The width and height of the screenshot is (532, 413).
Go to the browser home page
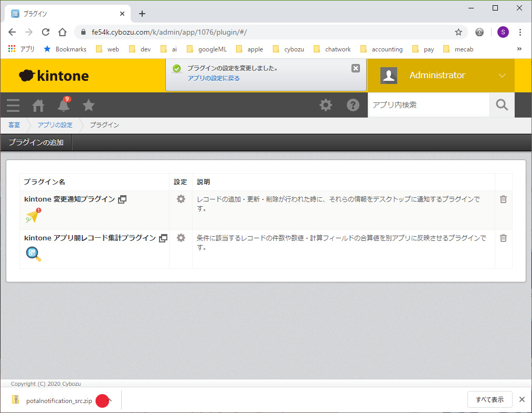pos(62,32)
